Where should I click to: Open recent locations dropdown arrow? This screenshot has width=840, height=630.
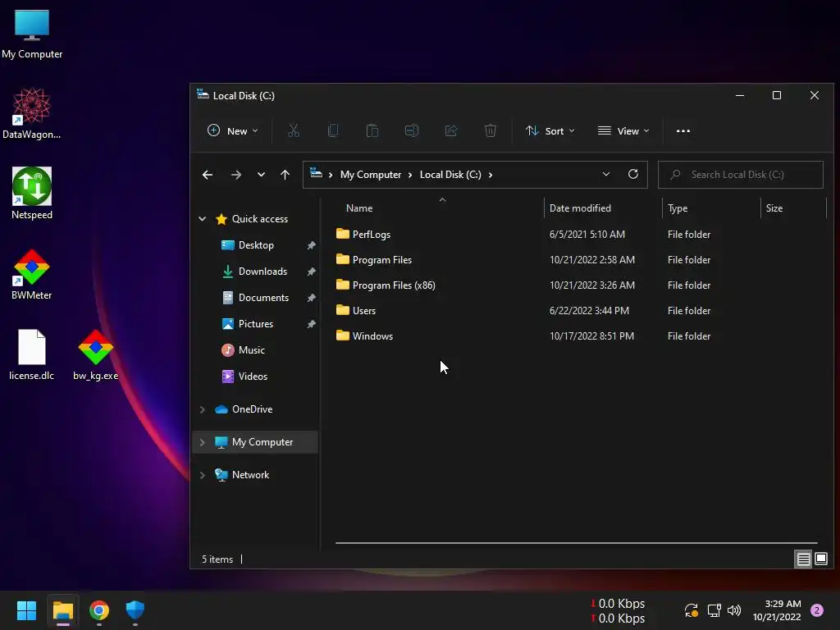pos(261,175)
